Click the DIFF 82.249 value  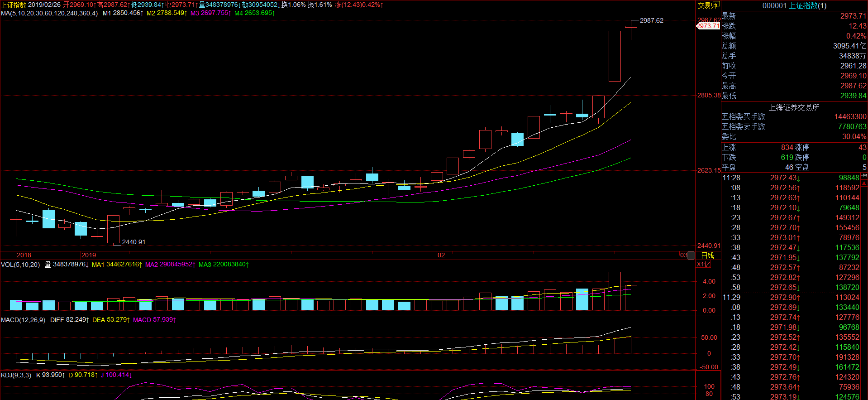[70, 320]
